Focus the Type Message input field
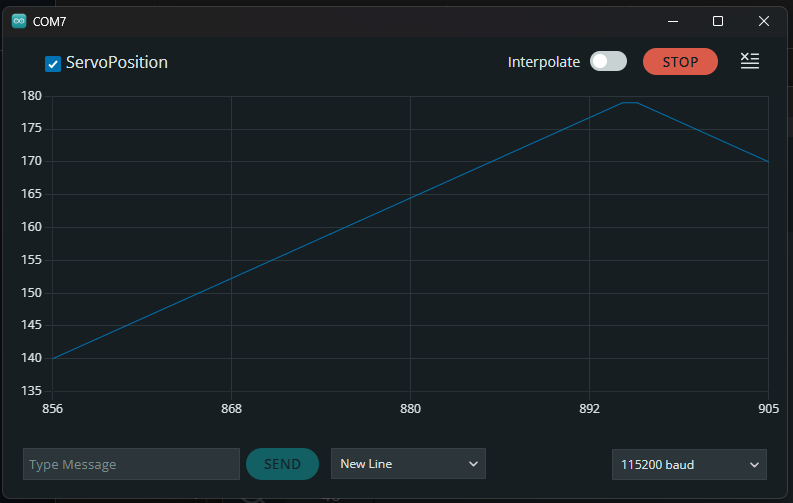 (131, 464)
